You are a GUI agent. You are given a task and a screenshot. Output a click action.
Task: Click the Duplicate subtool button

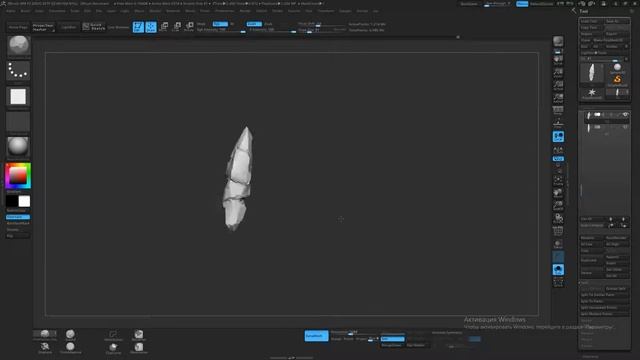pyautogui.click(x=591, y=260)
